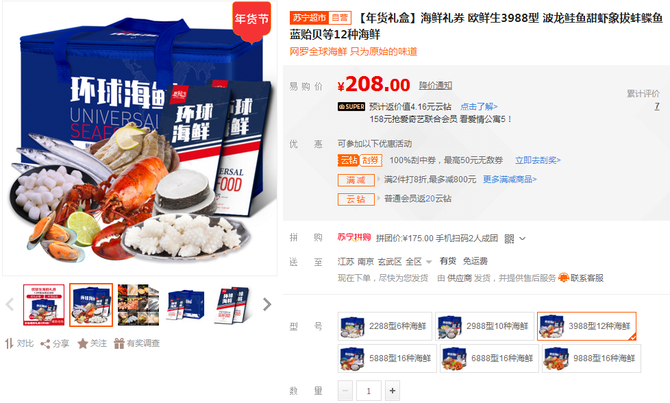
Task: Click the 对比 compare icon
Action: coord(9,343)
